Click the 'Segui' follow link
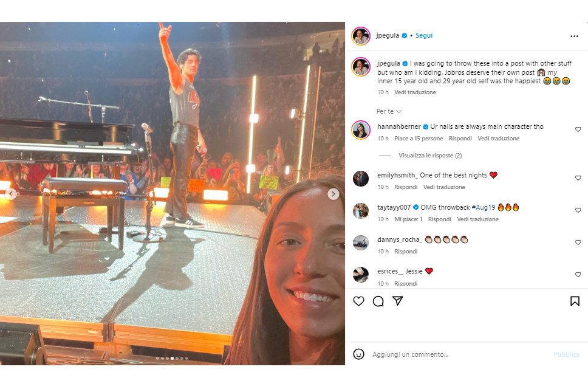588x392 pixels. coord(424,35)
